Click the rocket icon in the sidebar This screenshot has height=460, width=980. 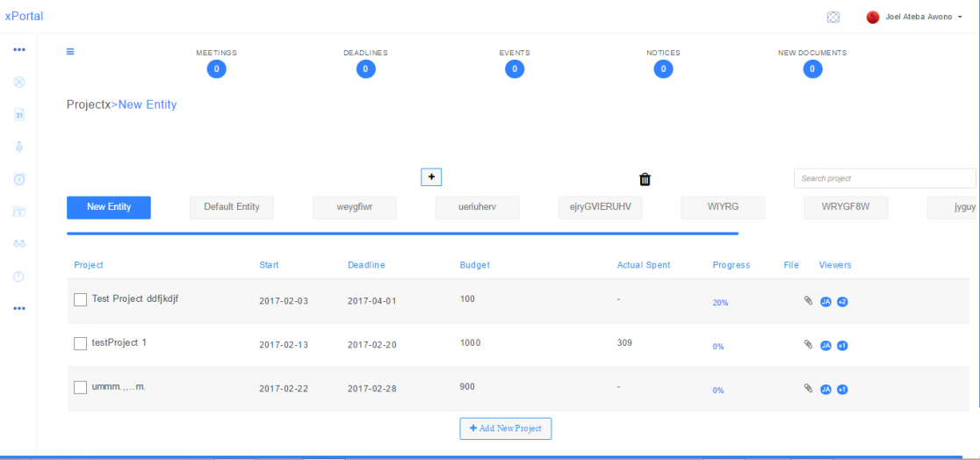(x=19, y=147)
